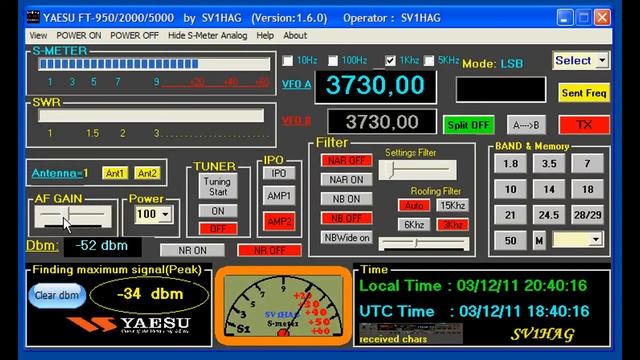Image resolution: width=640 pixels, height=360 pixels.
Task: Click NAR ON filter button
Action: coord(346,180)
